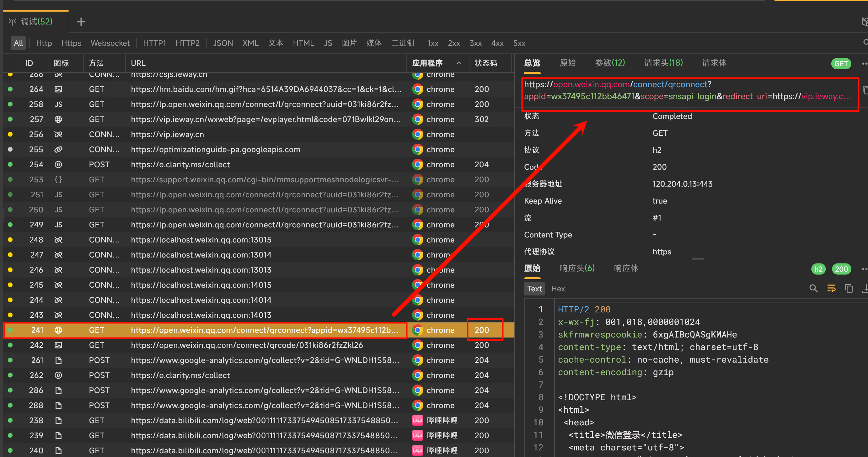868x457 pixels.
Task: Open the 请求体 request tab
Action: [714, 63]
